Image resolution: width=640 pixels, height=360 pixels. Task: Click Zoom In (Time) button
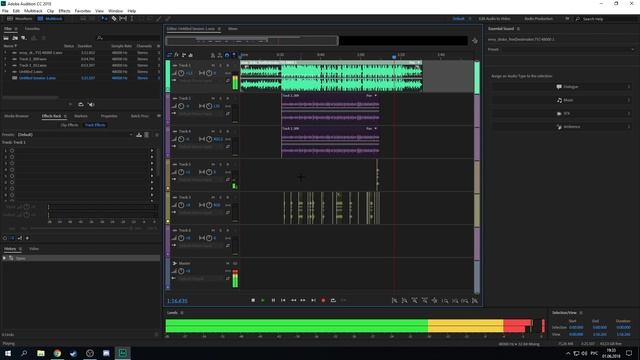coord(414,300)
